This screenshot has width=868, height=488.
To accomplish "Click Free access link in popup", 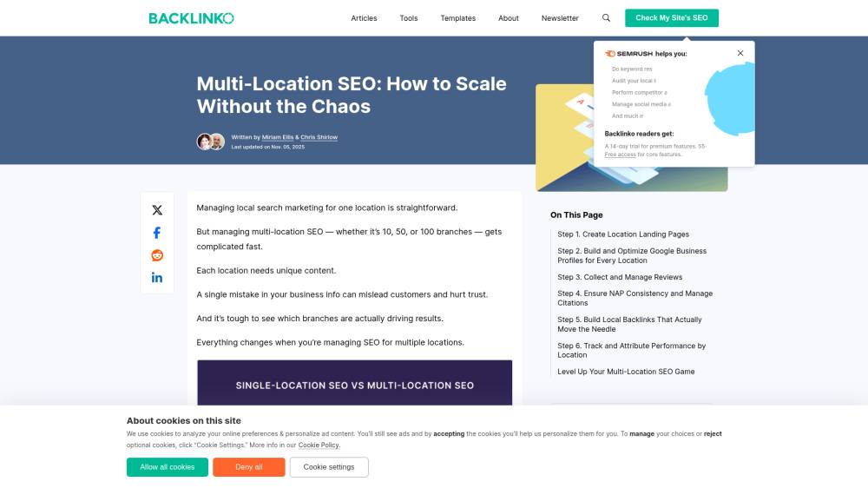I will point(620,155).
